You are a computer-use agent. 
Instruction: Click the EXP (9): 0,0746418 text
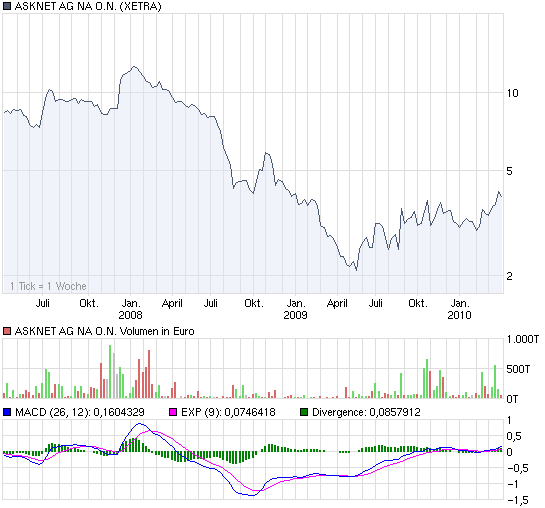pyautogui.click(x=228, y=412)
